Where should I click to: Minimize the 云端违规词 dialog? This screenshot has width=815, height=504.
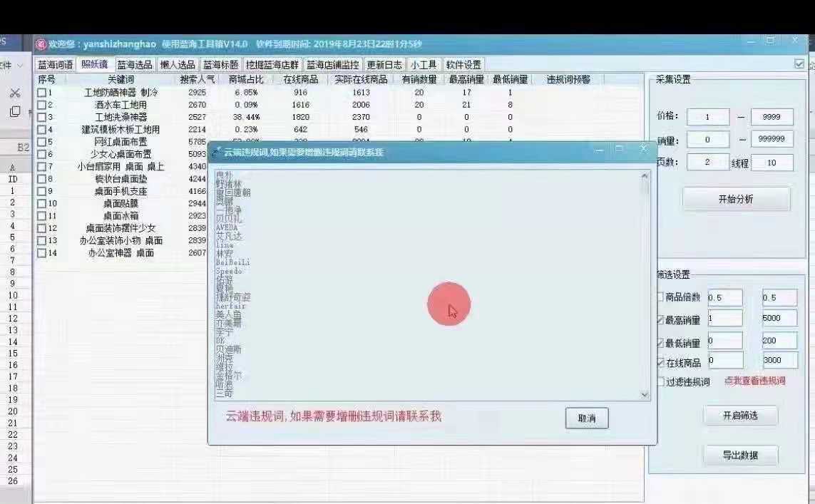point(599,150)
